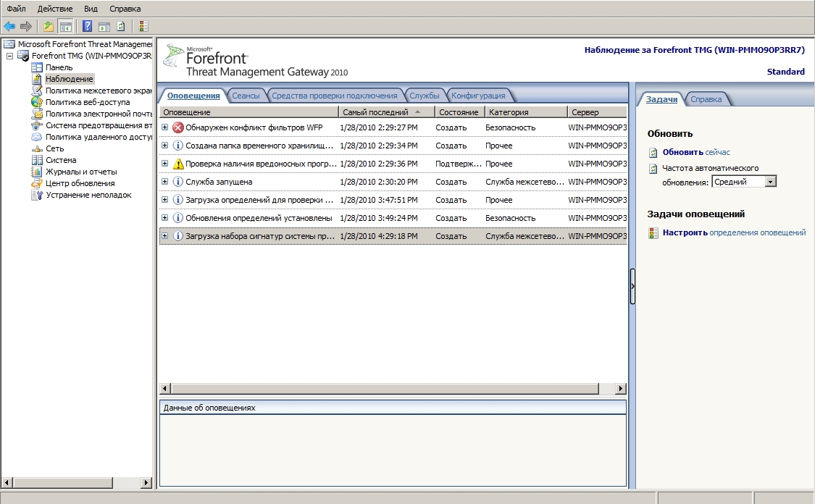The width and height of the screenshot is (815, 504).
Task: Switch to the Конфигурация tab
Action: click(478, 96)
